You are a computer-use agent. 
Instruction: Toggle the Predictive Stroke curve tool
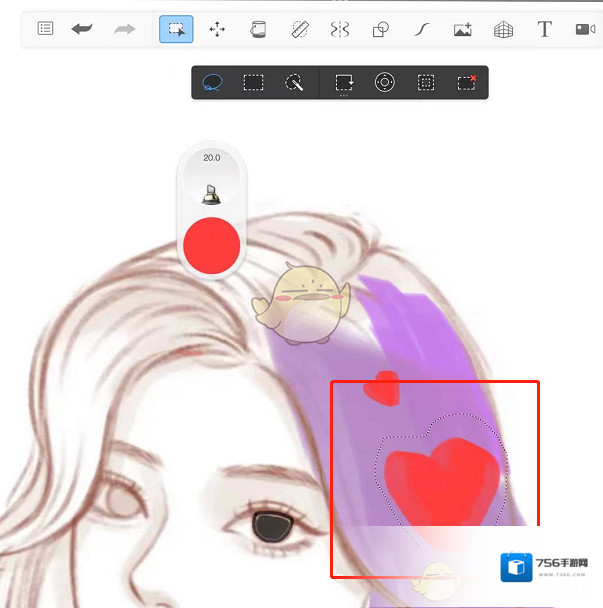click(x=421, y=29)
